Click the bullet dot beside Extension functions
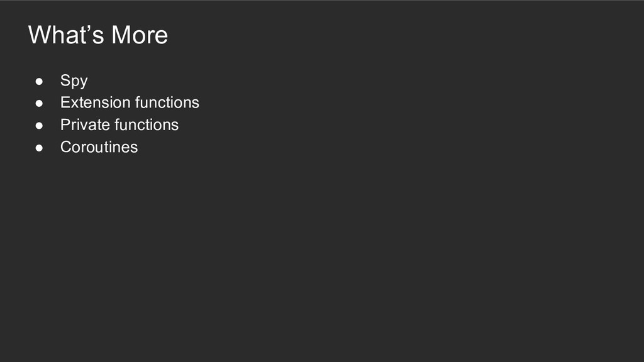The image size is (644, 362). 39,103
